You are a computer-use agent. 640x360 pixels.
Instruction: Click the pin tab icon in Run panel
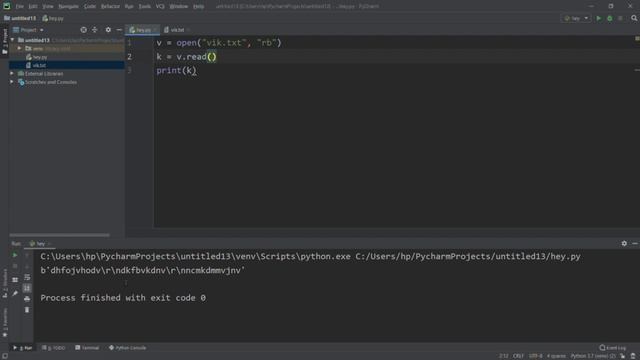(x=15, y=293)
